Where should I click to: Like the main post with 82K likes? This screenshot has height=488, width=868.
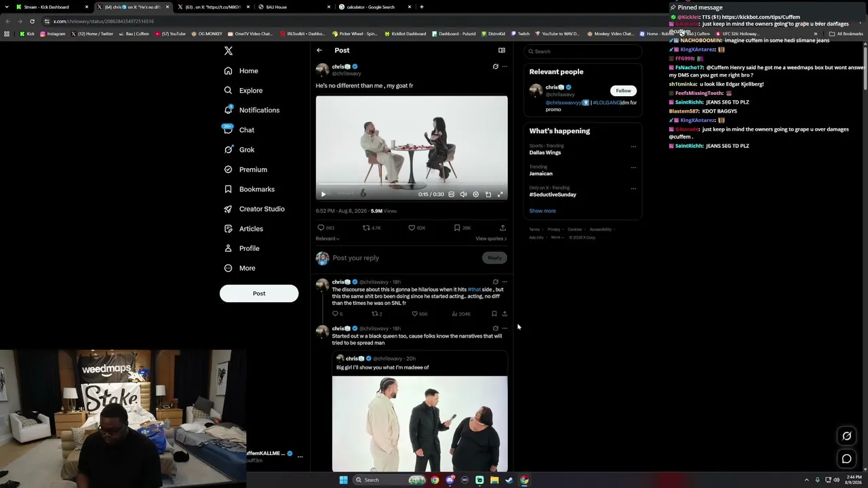click(x=412, y=228)
